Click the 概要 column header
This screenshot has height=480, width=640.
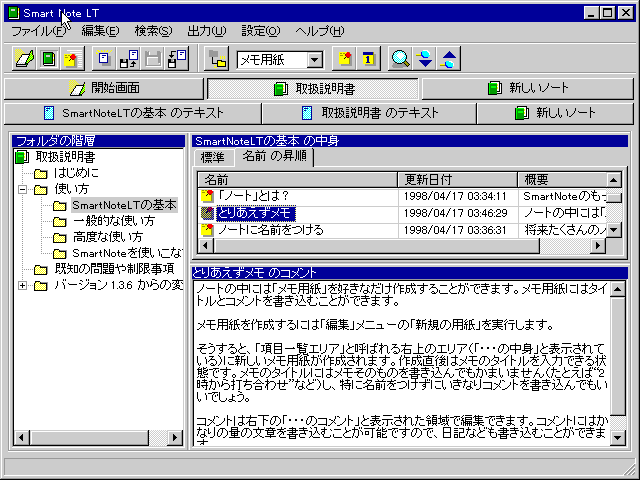click(562, 180)
